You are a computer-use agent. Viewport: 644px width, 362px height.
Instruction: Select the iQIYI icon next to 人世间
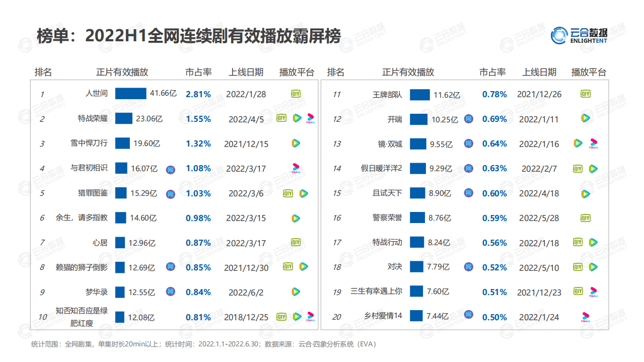[x=295, y=94]
